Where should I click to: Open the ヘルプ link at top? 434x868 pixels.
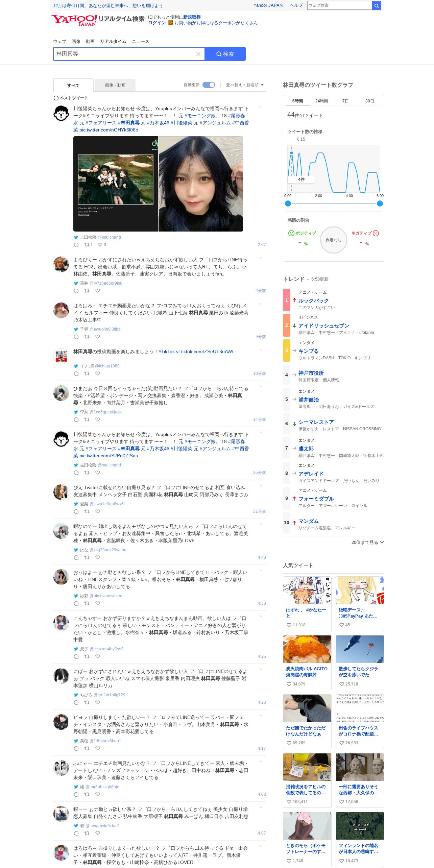click(x=296, y=5)
